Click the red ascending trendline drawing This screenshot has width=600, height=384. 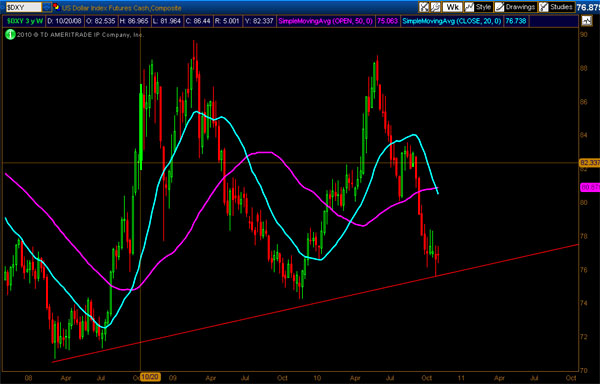[x=314, y=303]
